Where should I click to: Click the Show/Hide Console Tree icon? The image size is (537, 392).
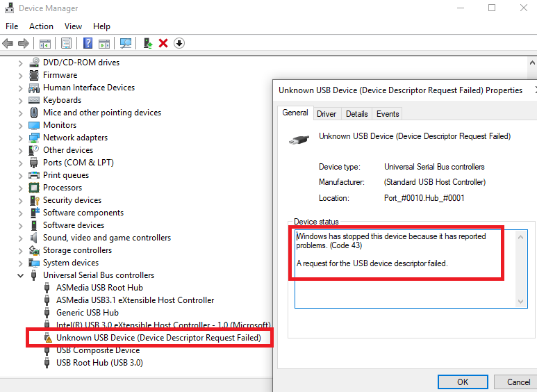tap(45, 43)
